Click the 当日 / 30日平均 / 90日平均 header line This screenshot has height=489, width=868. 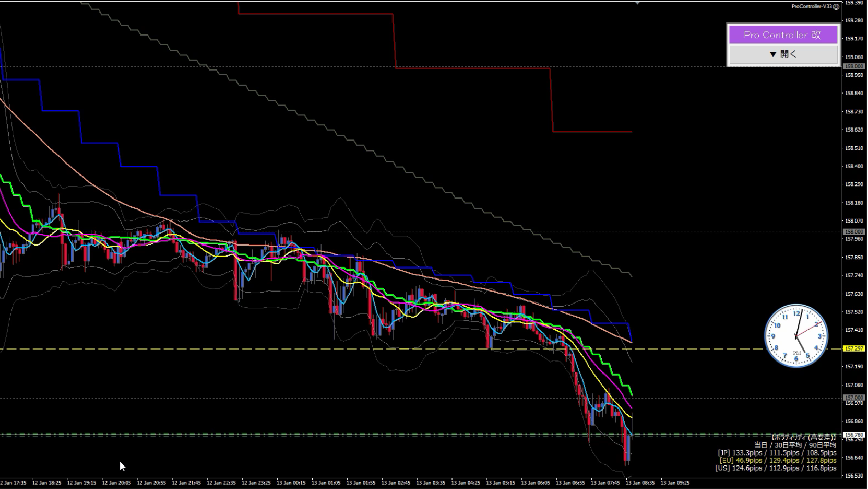pyautogui.click(x=795, y=445)
